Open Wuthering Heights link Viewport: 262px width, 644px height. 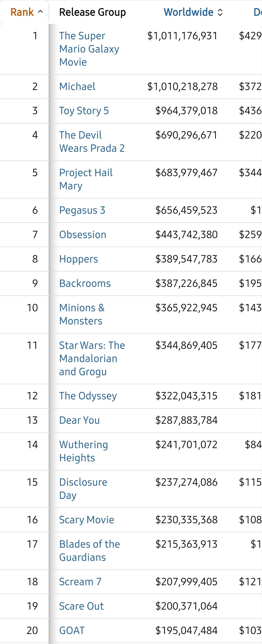pos(83,451)
